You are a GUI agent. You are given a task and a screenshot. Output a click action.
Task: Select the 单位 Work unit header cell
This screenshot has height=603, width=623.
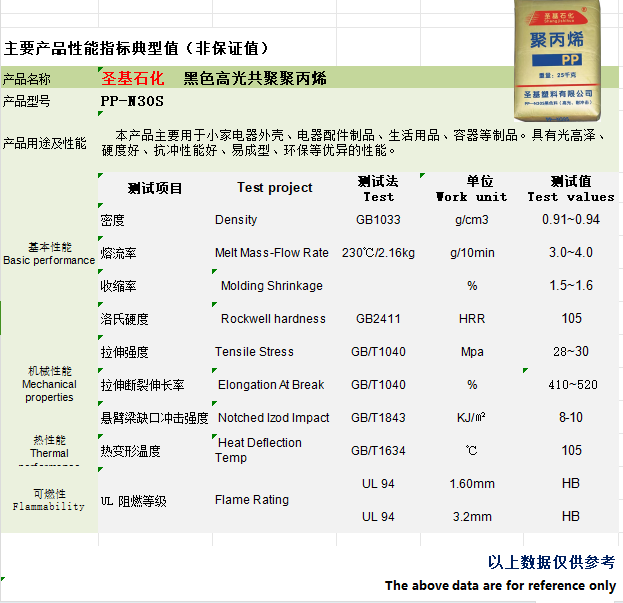[x=472, y=189]
